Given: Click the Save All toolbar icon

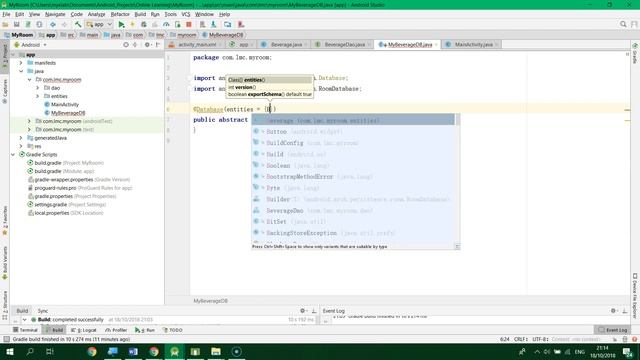Looking at the screenshot, I should pos(17,24).
